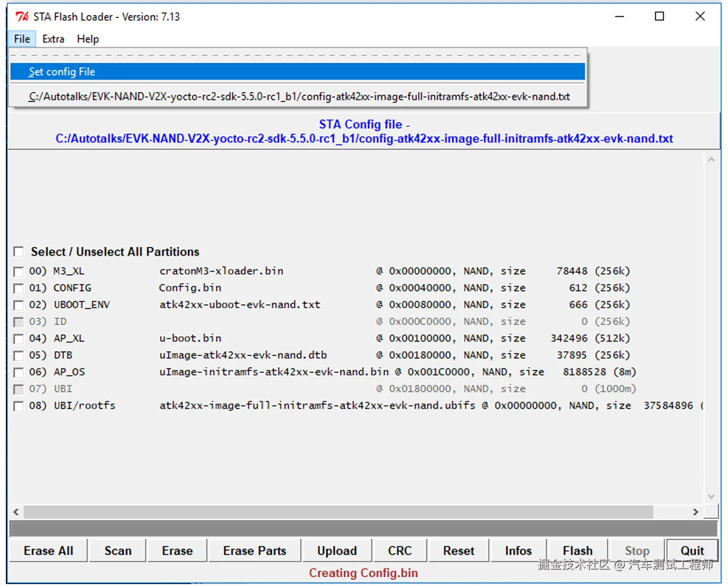Click the horizontal scrollbar right arrow

coord(695,512)
